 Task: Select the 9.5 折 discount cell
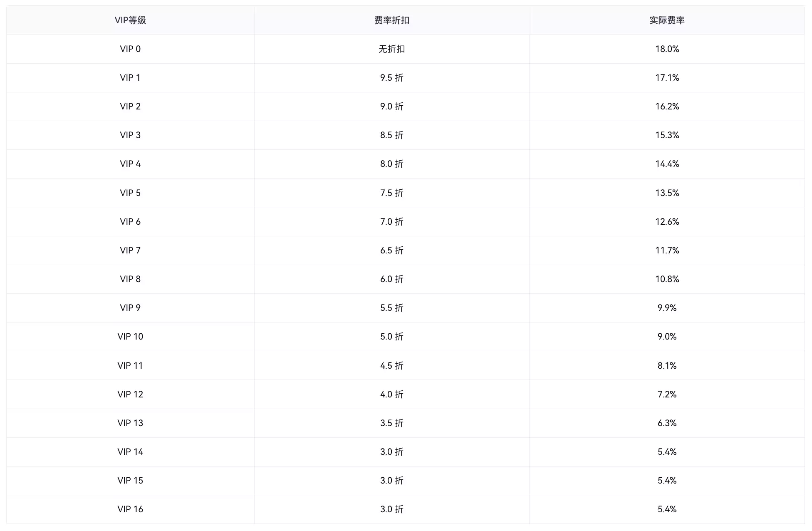(x=392, y=78)
